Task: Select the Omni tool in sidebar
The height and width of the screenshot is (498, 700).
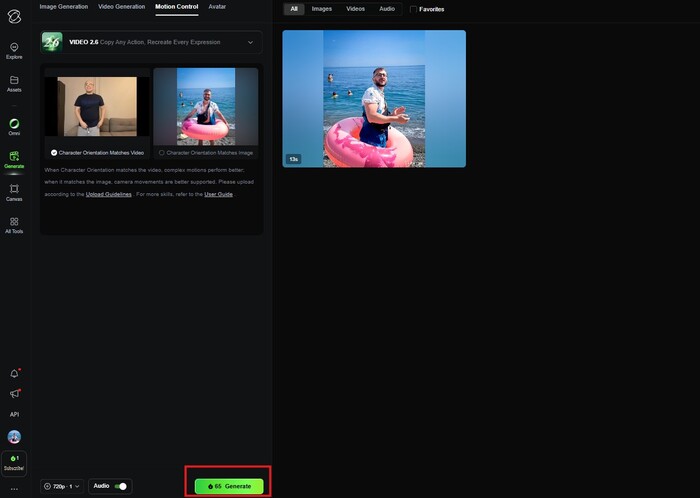Action: [x=14, y=125]
